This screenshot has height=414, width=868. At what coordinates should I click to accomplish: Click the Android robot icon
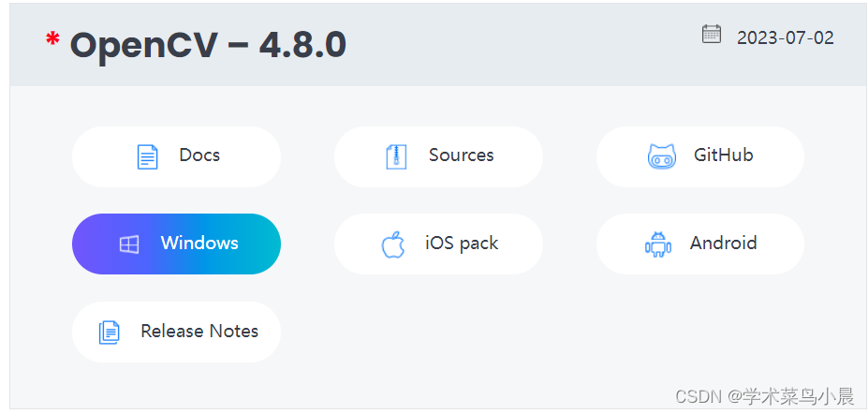pyautogui.click(x=658, y=244)
